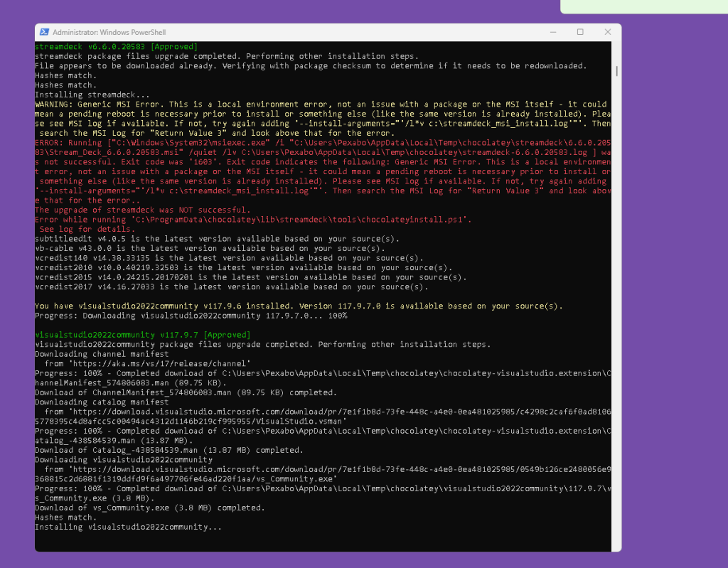Image resolution: width=728 pixels, height=568 pixels.
Task: Click the 'Downloading channel manifest' line
Action: pyautogui.click(x=102, y=354)
